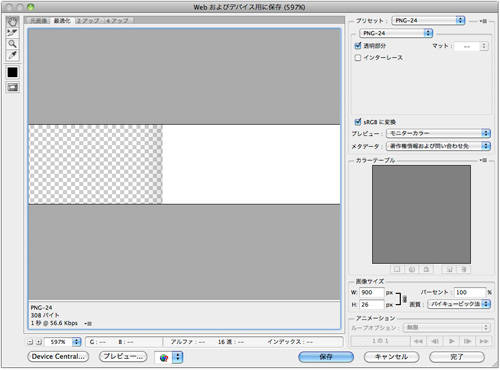Click the first frame rewind button

coord(418,341)
